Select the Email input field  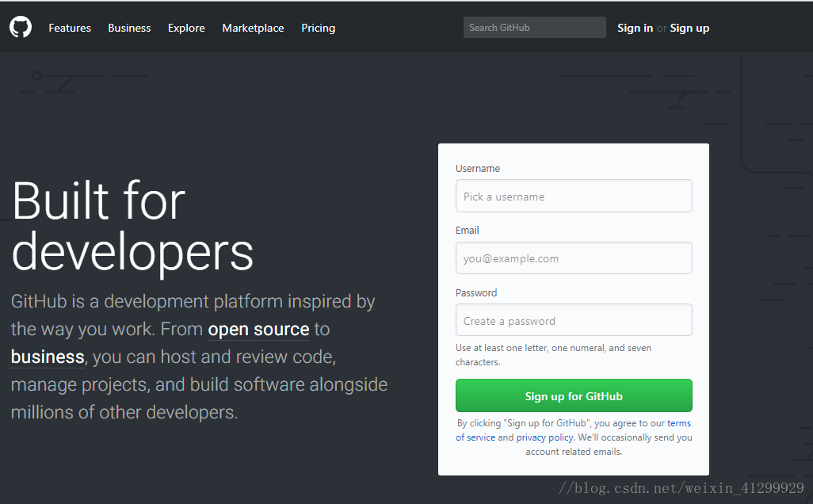coord(574,258)
